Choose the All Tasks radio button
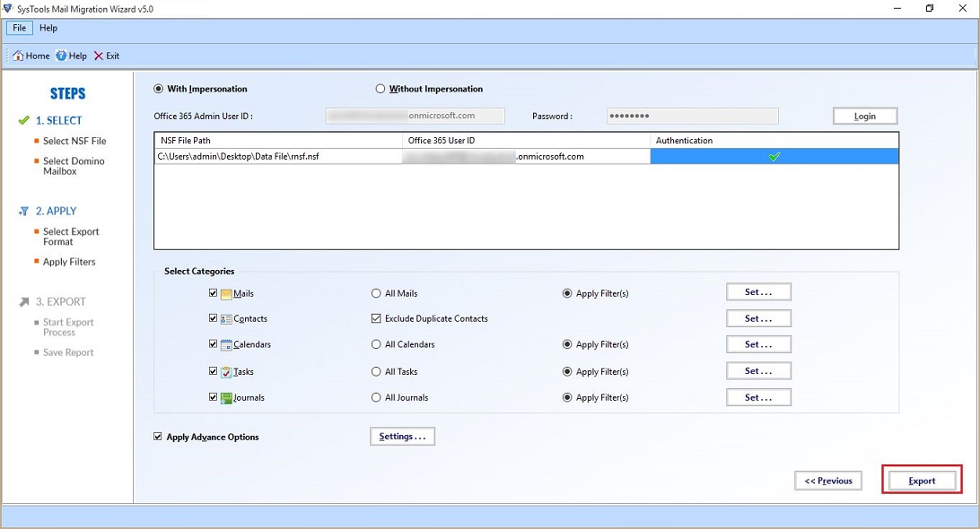 (x=376, y=371)
